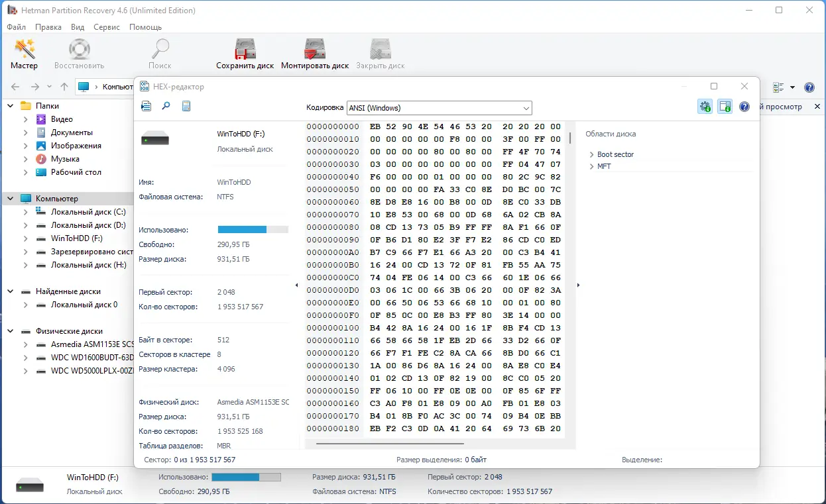Select Музыка folder in tree
Screen dimensions: 826x504
coord(65,159)
